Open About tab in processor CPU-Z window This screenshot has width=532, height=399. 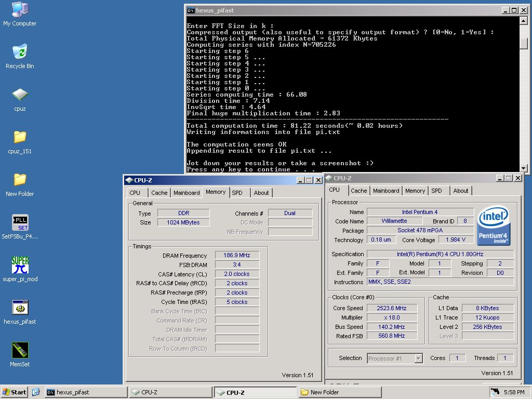[461, 191]
